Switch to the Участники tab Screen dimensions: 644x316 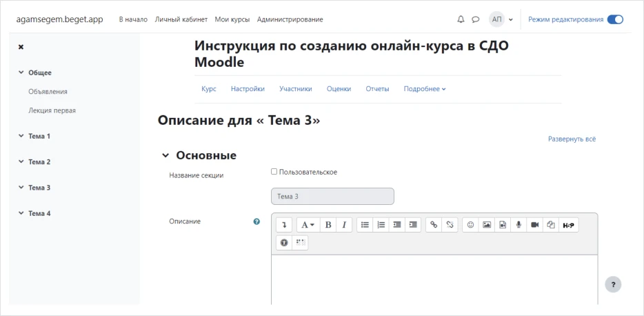[x=296, y=89]
